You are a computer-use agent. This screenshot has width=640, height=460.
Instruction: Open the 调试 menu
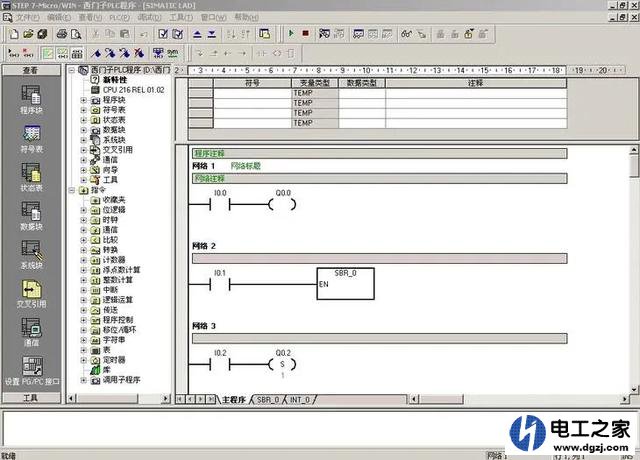point(149,18)
